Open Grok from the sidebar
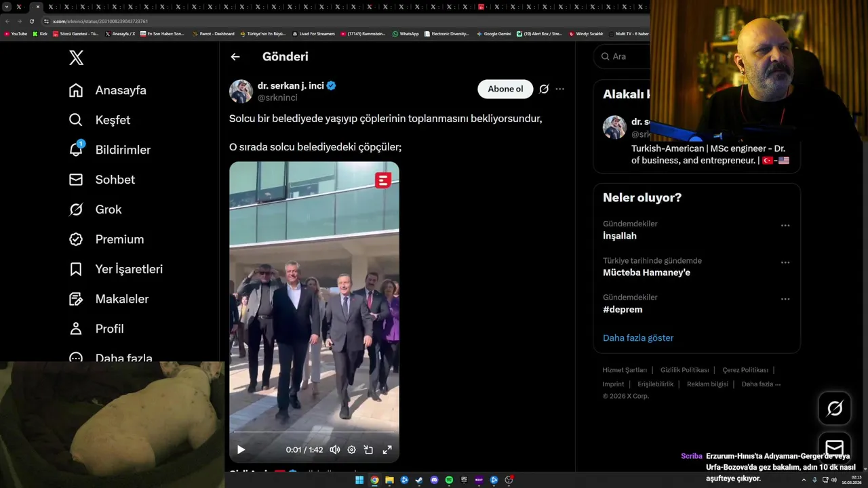This screenshot has height=488, width=868. tap(96, 209)
